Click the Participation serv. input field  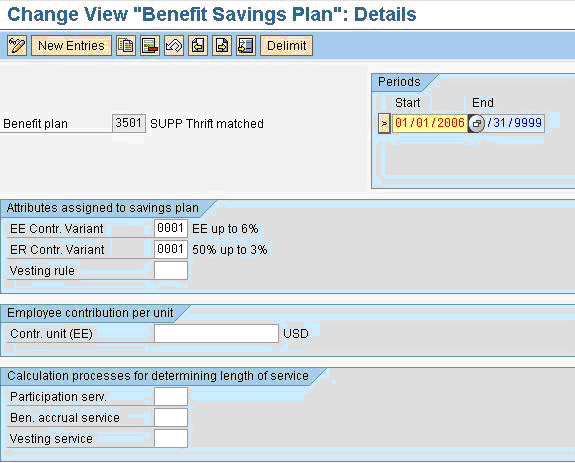coord(171,397)
